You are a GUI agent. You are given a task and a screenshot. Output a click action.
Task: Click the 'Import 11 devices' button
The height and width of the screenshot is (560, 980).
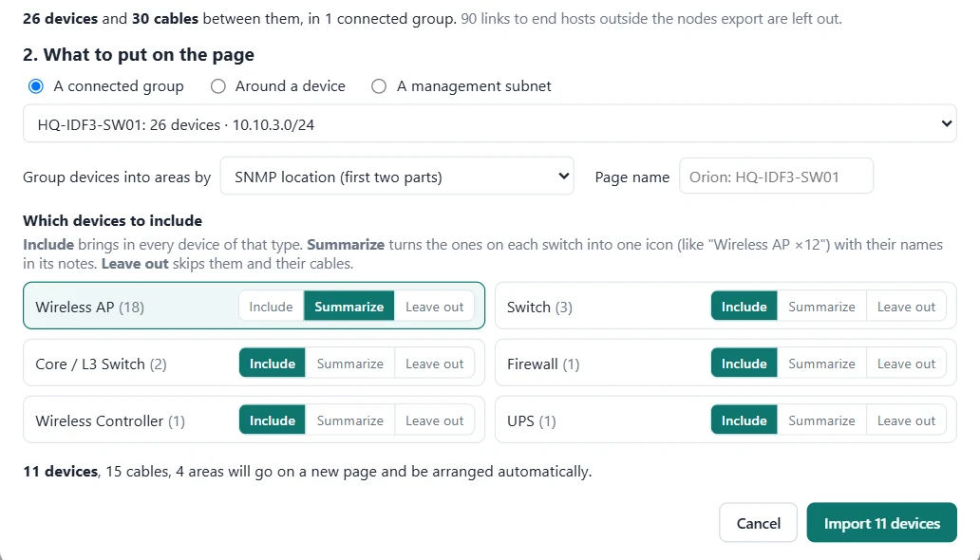pos(882,523)
